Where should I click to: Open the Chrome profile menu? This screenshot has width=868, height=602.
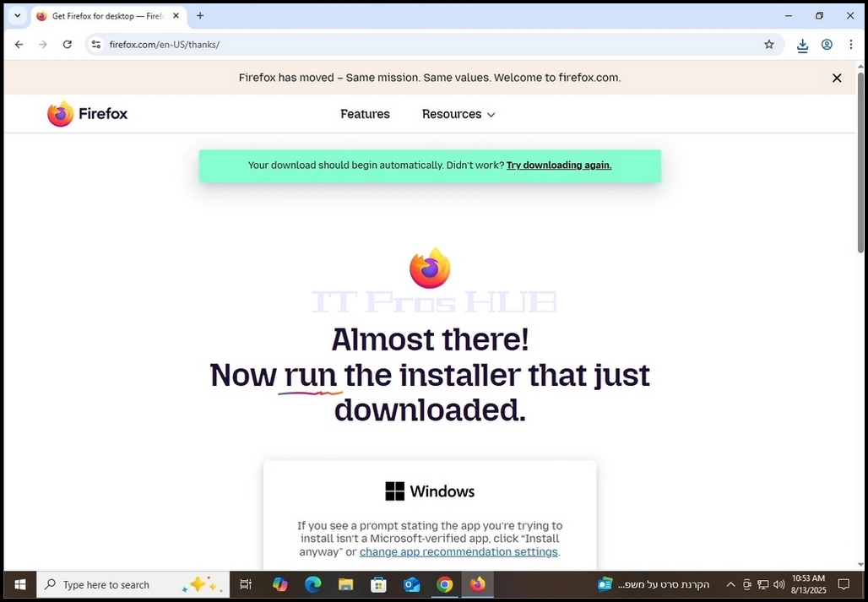coord(827,45)
